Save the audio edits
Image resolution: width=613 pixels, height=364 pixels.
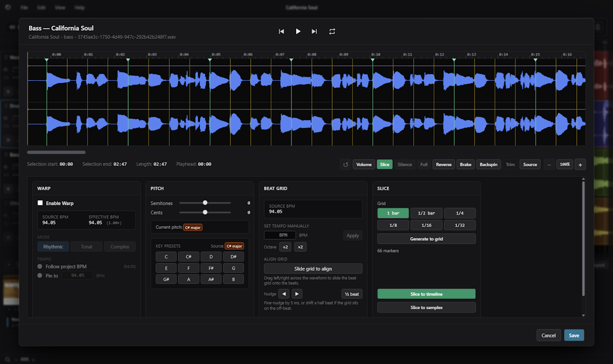pos(574,335)
